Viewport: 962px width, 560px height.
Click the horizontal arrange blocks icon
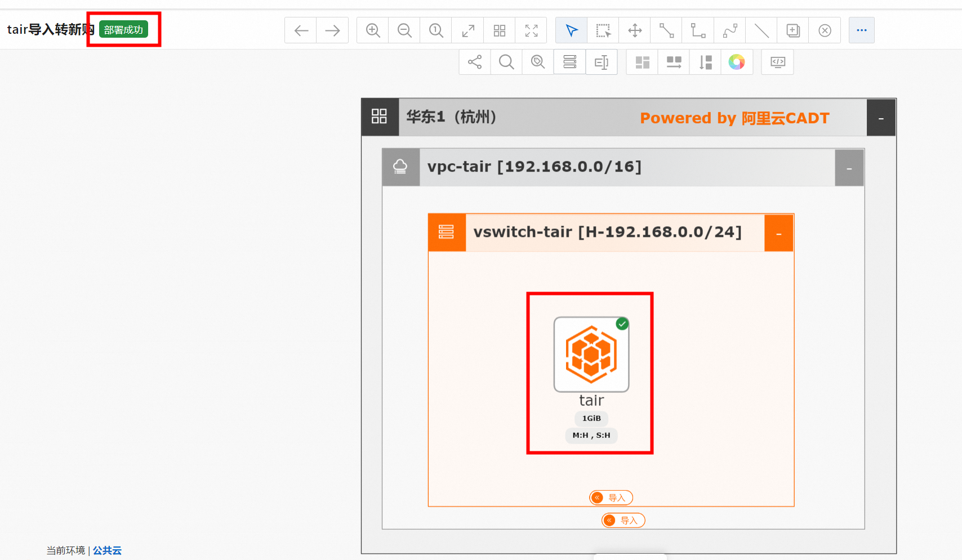tap(674, 62)
